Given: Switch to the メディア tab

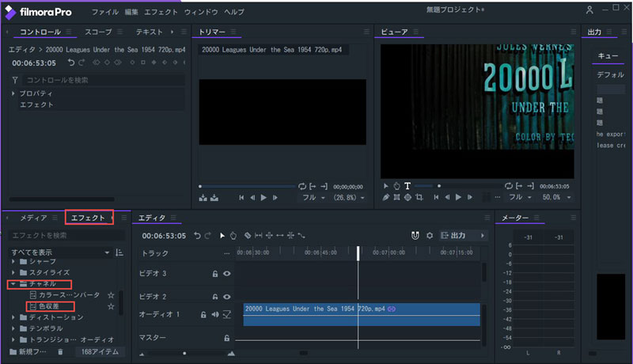Looking at the screenshot, I should [33, 218].
